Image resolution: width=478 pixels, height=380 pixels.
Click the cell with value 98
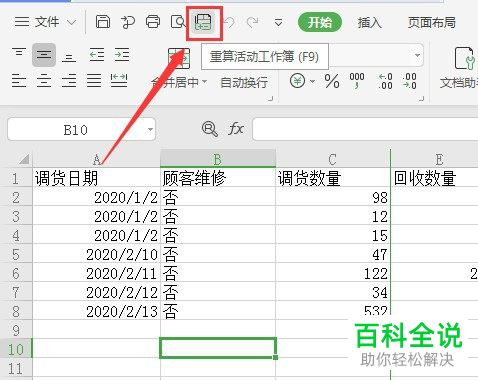click(333, 197)
